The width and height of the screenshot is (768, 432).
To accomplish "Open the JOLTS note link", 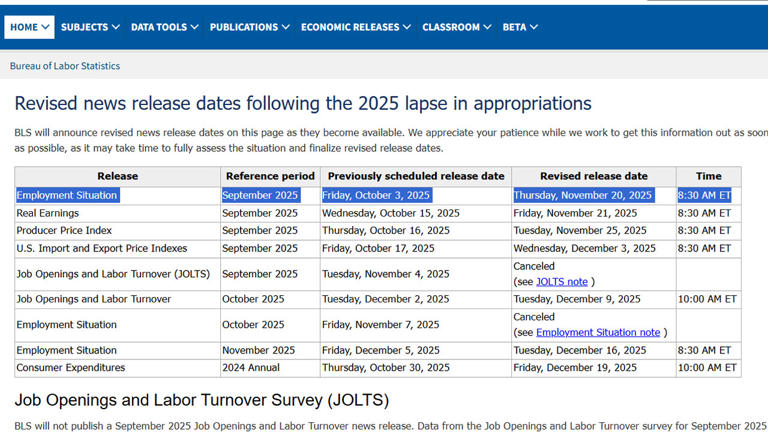I will [x=562, y=282].
